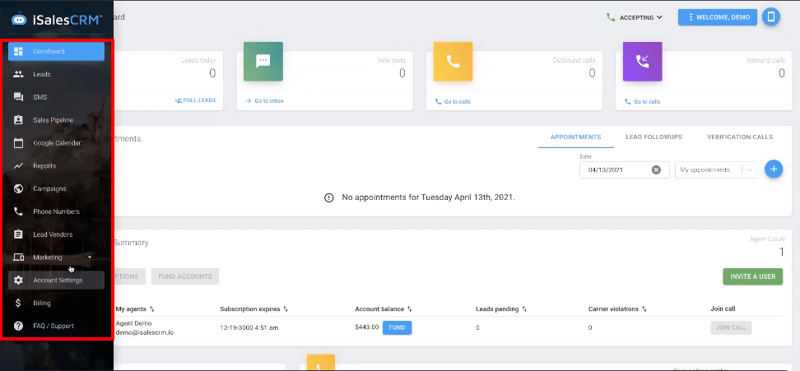Click the Lead Vendors clipboard icon
Screen dimensions: 800x371
coord(18,234)
